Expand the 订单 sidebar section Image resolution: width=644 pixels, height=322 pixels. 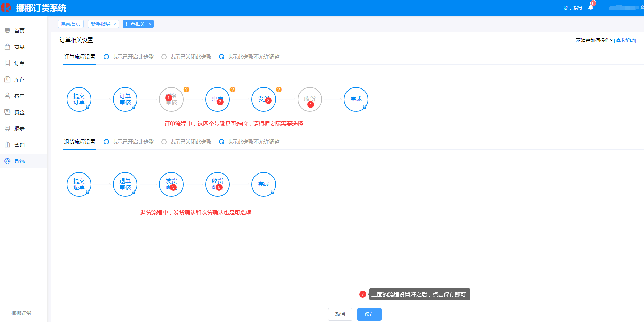coord(19,63)
